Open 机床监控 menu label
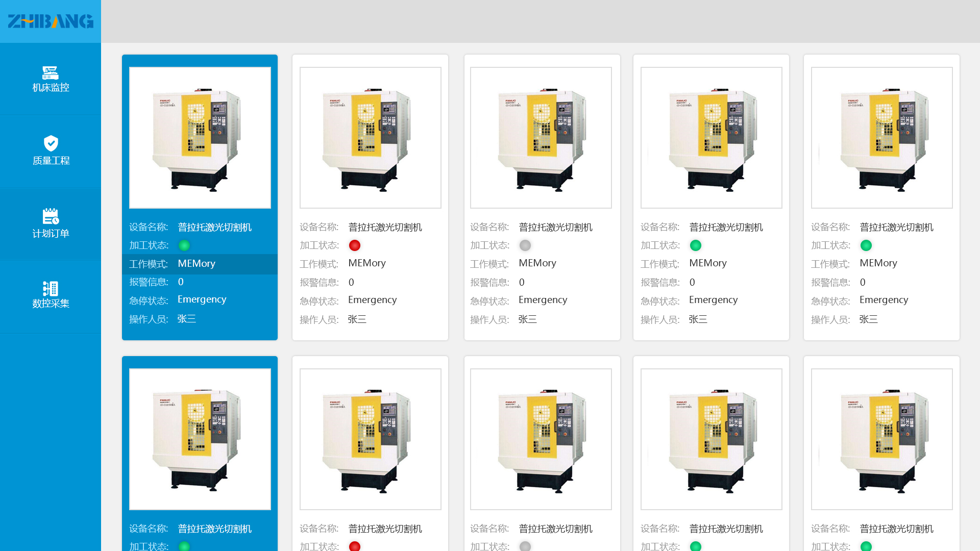The image size is (980, 551). (51, 88)
